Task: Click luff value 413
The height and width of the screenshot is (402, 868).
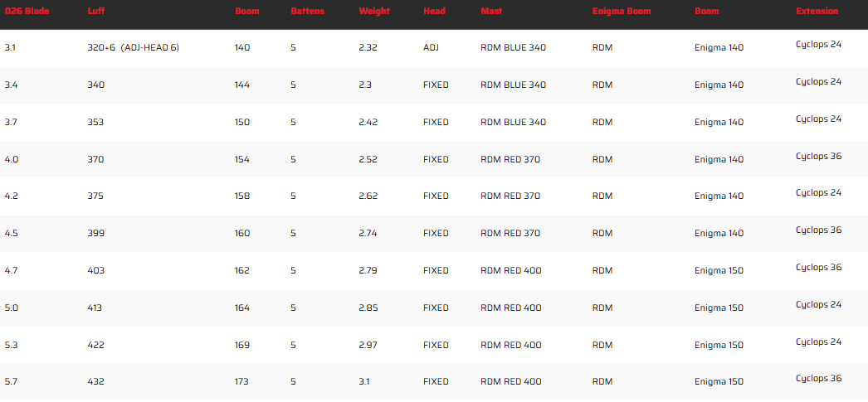Action: (95, 308)
